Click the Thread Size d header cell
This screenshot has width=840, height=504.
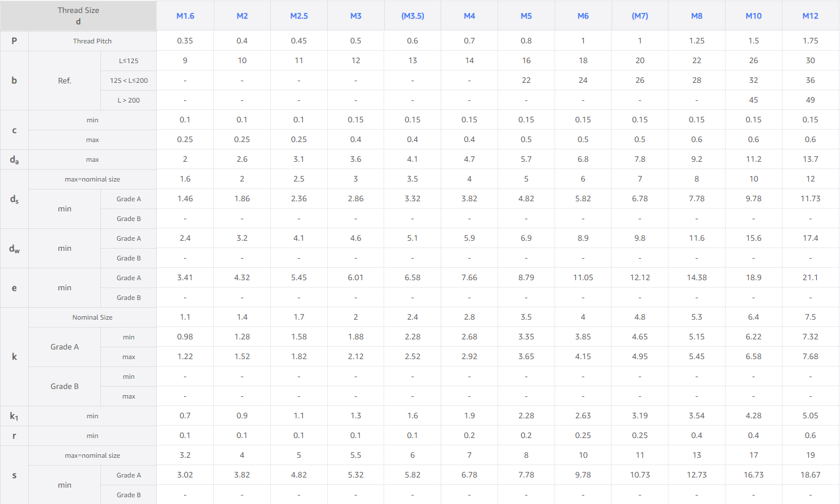coord(78,16)
